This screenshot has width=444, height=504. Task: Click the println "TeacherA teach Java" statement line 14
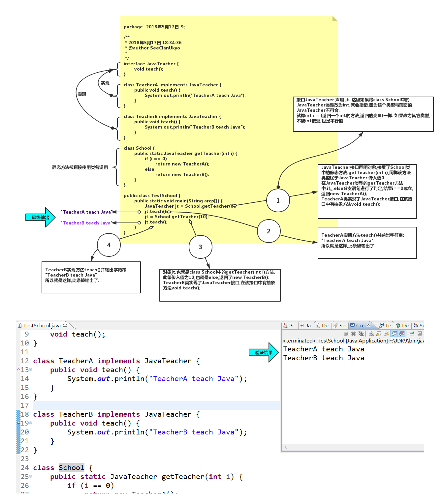[x=157, y=379]
